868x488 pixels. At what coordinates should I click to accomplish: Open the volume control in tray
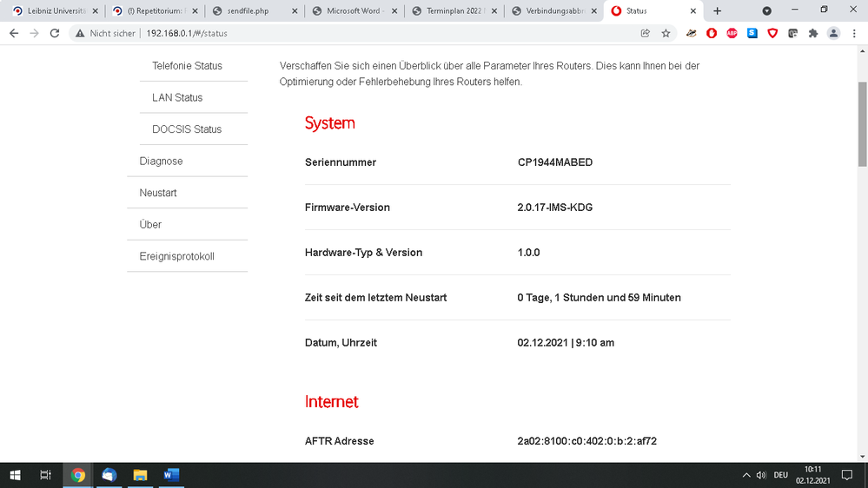click(x=761, y=475)
